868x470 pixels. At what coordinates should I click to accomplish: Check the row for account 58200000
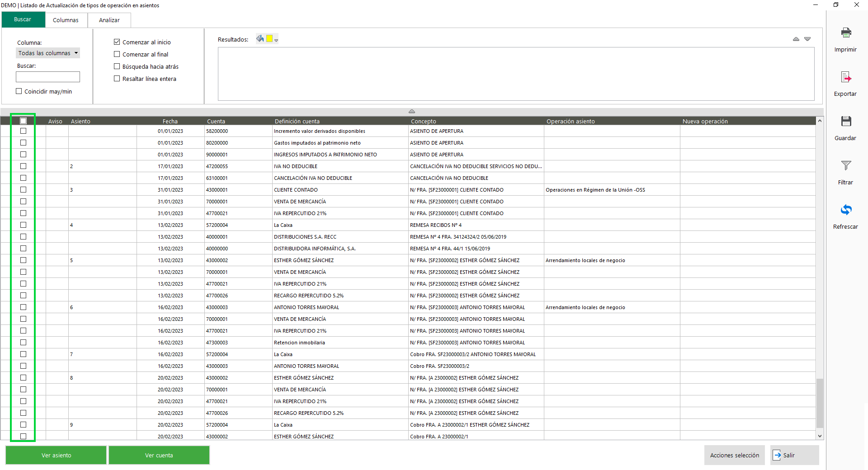point(24,131)
